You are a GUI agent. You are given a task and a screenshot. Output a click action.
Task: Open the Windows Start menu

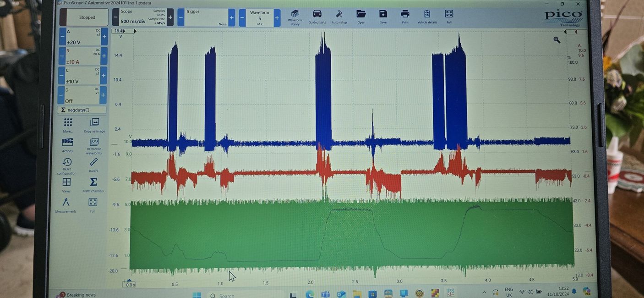196,295
